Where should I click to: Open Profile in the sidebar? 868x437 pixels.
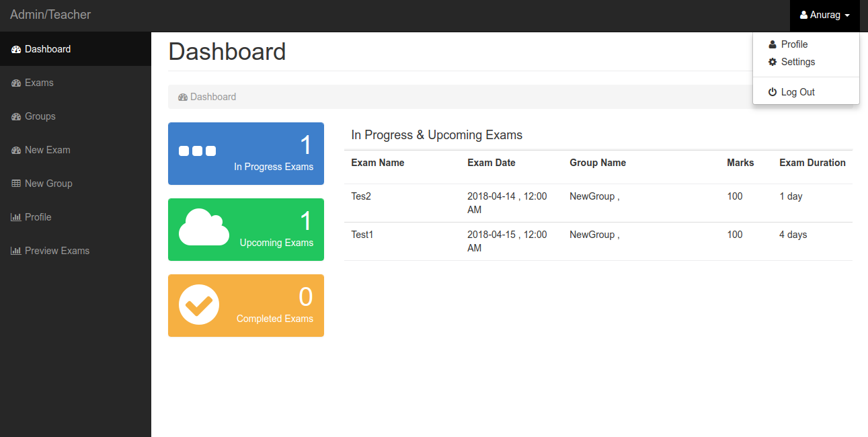[x=75, y=217]
